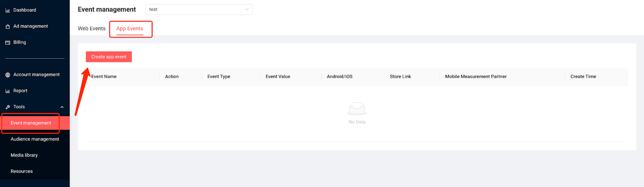Click the Report bar chart icon
Image resolution: width=644 pixels, height=187 pixels.
click(8, 91)
